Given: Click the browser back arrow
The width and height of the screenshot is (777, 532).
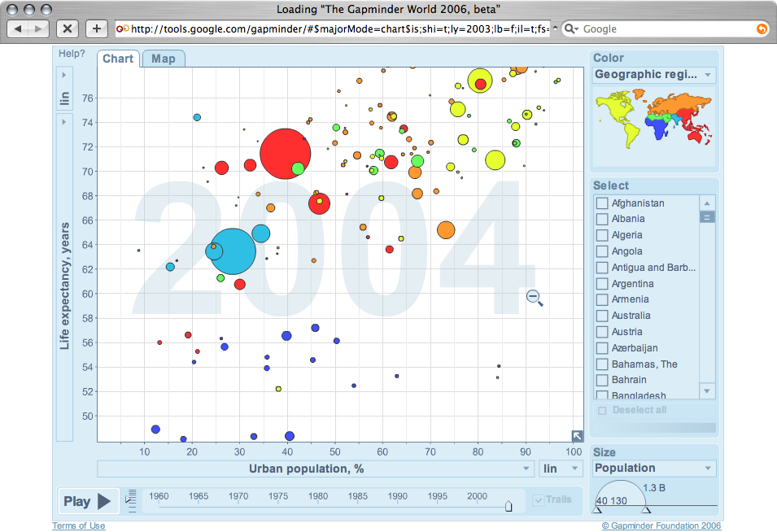Looking at the screenshot, I should (20, 28).
